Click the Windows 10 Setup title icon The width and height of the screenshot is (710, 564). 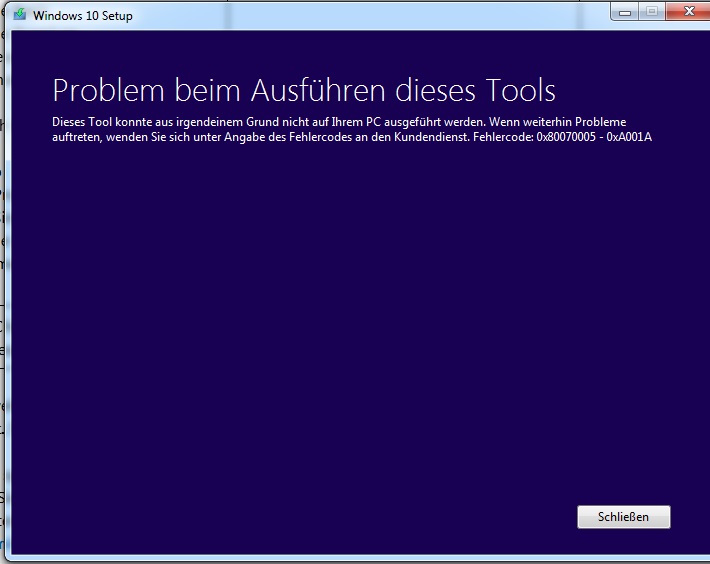pos(19,14)
